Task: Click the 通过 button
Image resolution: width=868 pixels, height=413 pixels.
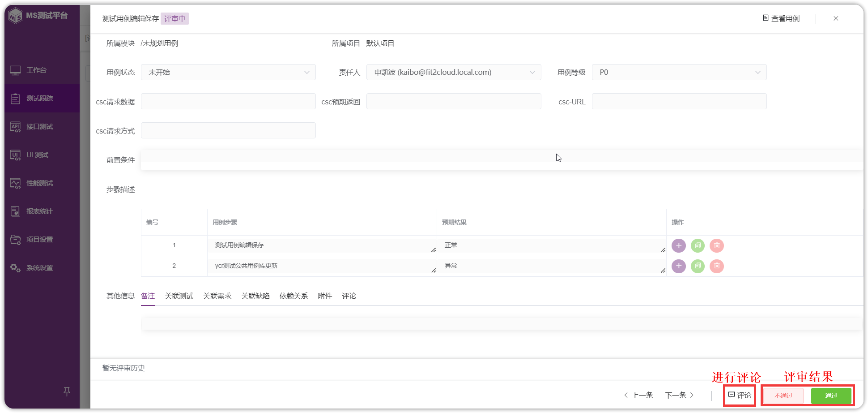Action: (x=831, y=396)
